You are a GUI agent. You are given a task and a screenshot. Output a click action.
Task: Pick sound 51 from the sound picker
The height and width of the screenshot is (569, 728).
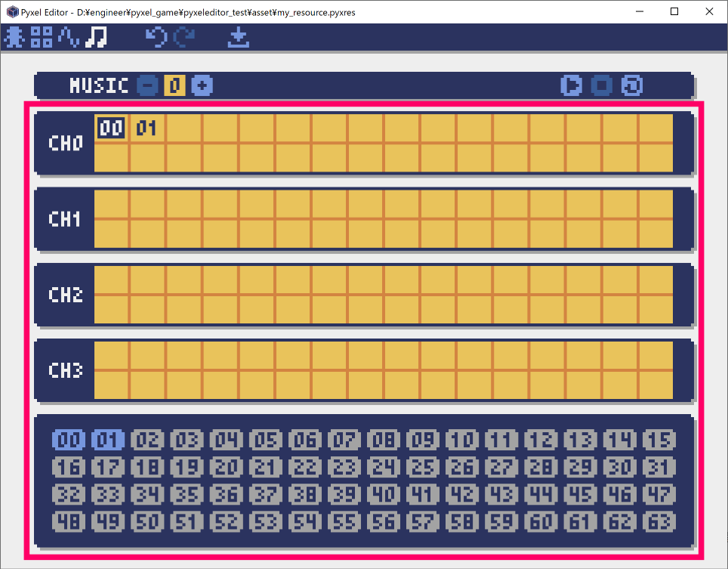tap(187, 522)
